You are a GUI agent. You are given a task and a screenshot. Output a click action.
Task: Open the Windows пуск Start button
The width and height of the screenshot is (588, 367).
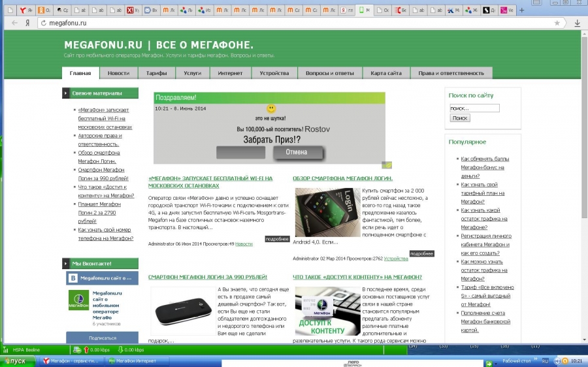pyautogui.click(x=18, y=361)
